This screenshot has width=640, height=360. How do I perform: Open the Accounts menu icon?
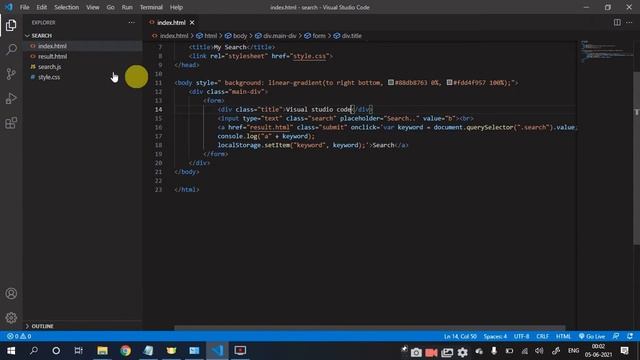click(x=11, y=293)
